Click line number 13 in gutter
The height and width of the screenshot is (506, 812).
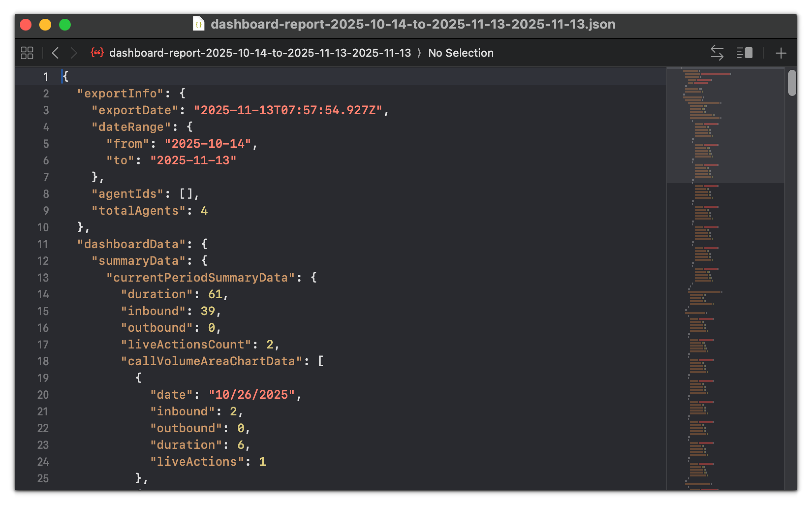(43, 278)
